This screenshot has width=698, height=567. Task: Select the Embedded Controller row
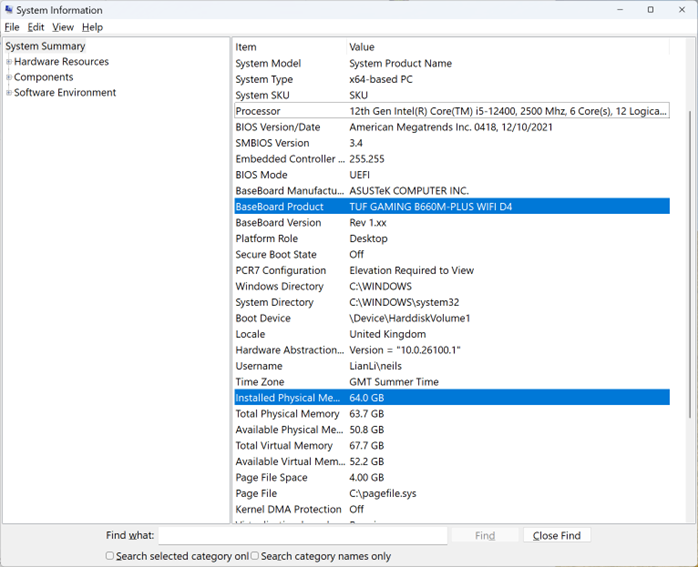[x=452, y=159]
